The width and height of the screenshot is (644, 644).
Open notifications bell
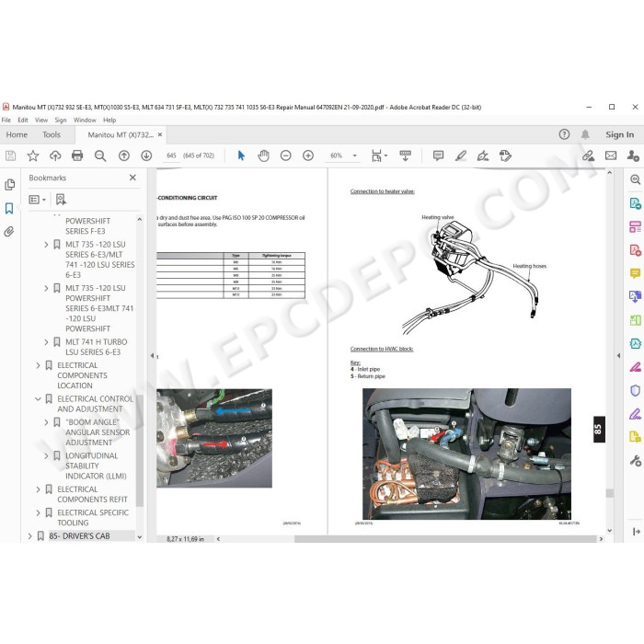coord(585,134)
